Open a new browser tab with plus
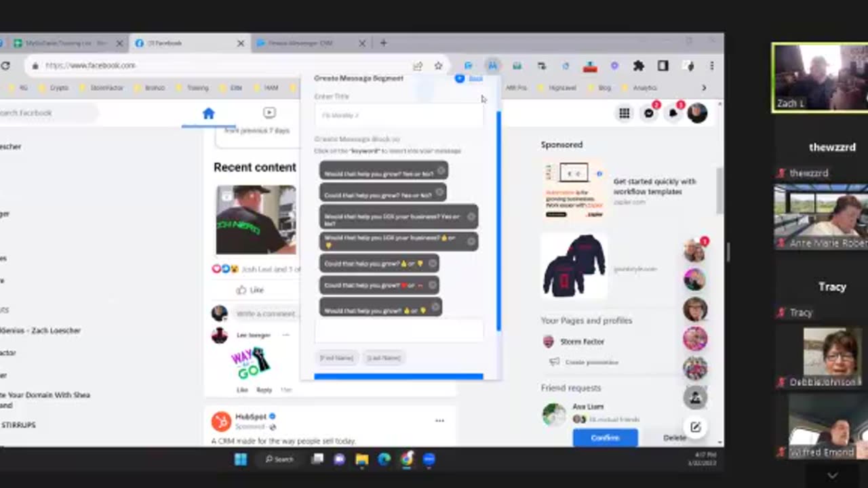This screenshot has height=488, width=868. point(383,43)
